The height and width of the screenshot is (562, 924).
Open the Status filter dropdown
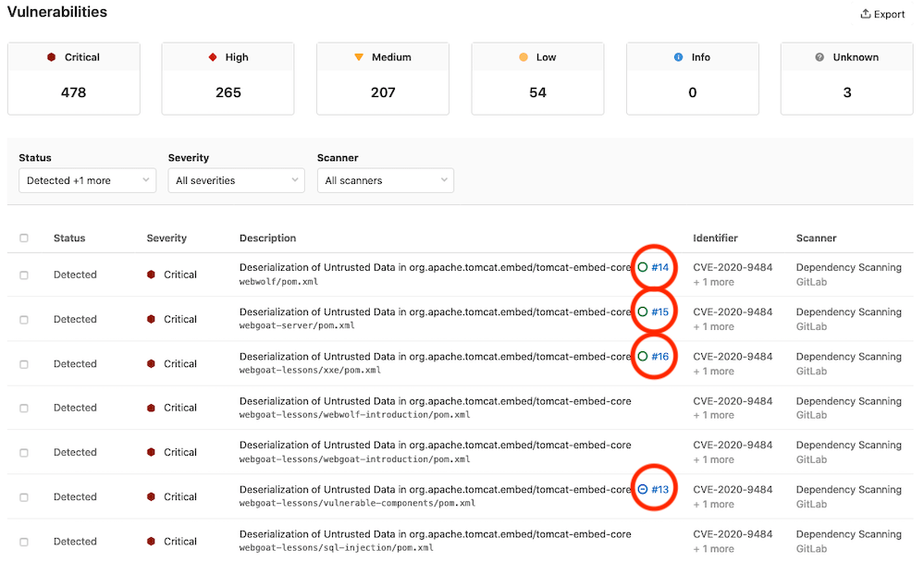[x=87, y=180]
